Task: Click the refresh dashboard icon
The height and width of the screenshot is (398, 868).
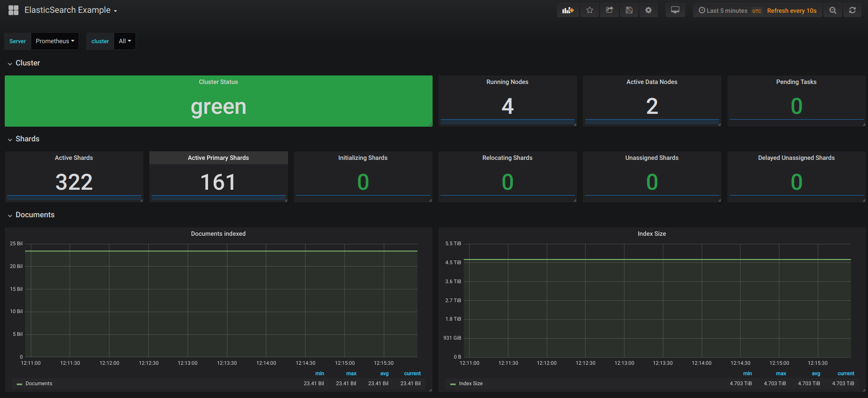Action: coord(852,10)
